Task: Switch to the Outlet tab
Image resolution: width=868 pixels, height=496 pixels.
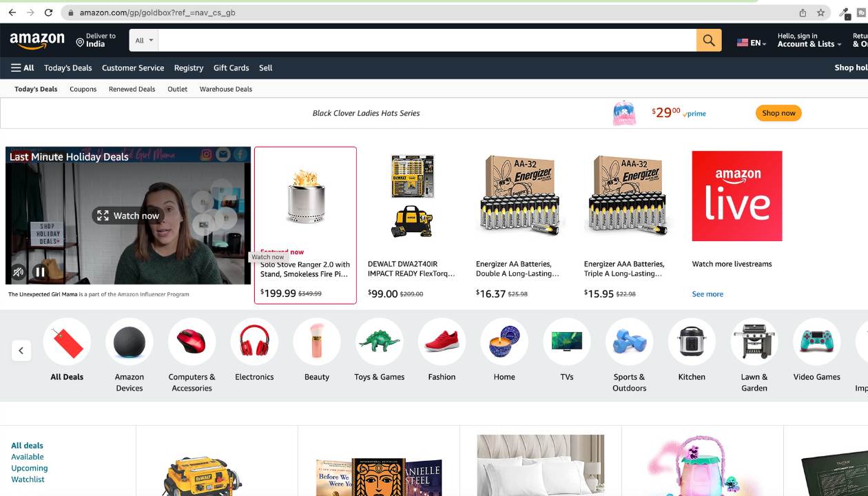Action: (x=177, y=89)
